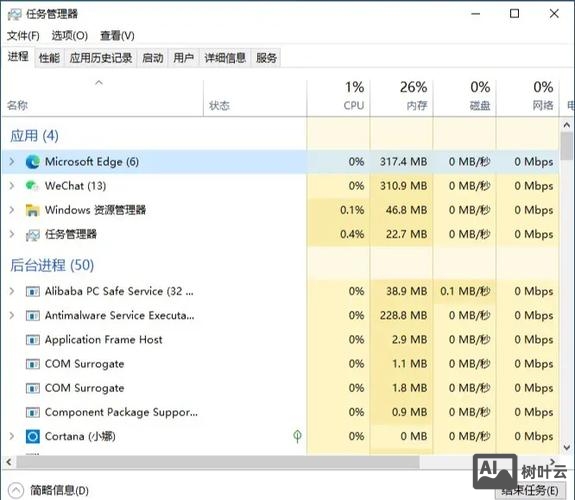Switch to the 性能 tab

[x=50, y=58]
